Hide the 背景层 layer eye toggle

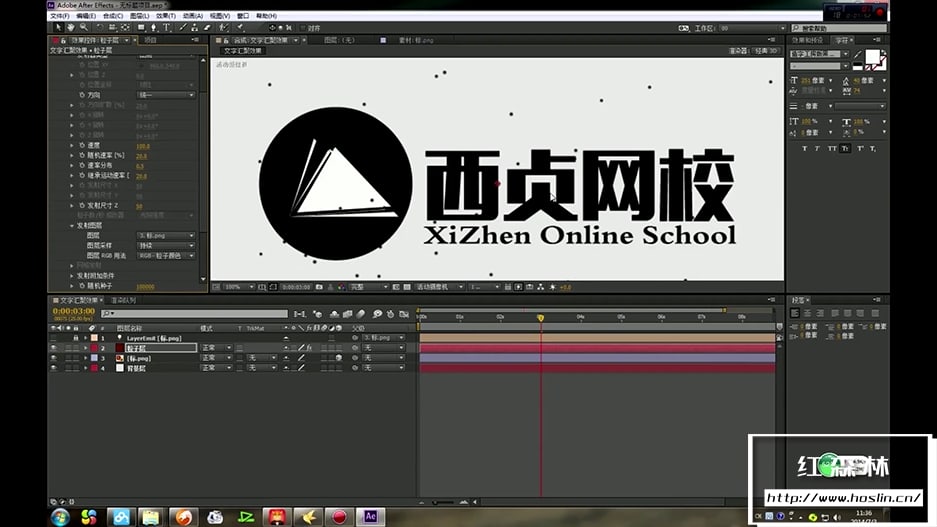[x=54, y=368]
